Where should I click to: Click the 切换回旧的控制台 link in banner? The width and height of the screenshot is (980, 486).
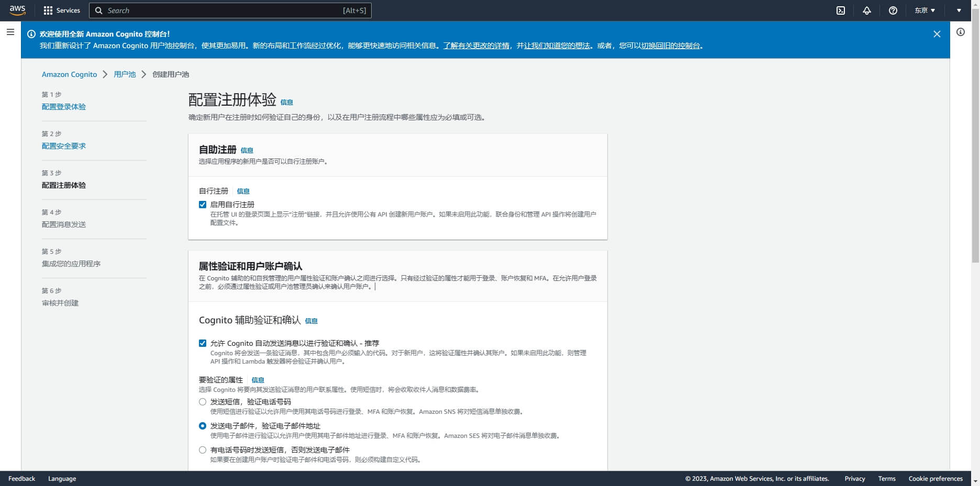click(671, 46)
